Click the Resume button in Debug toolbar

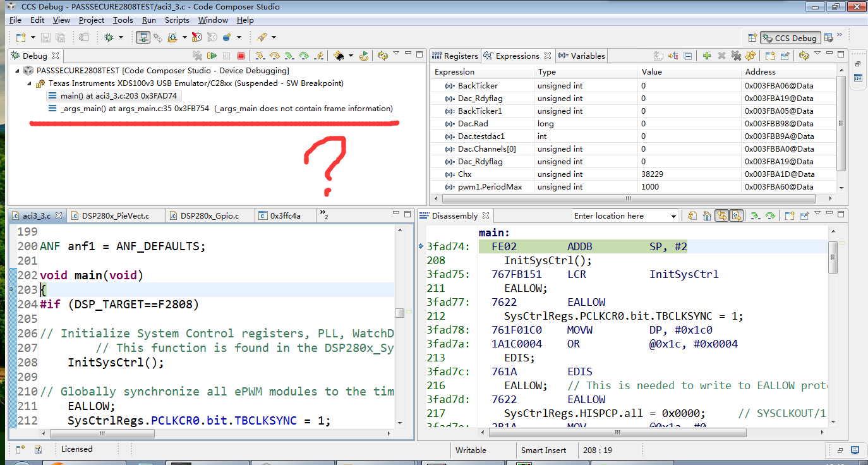click(x=212, y=56)
